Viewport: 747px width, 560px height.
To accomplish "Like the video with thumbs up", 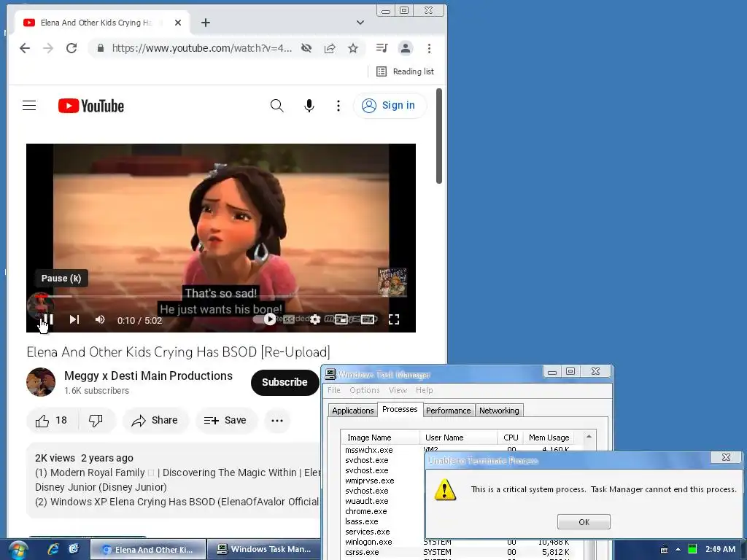I will pyautogui.click(x=51, y=421).
